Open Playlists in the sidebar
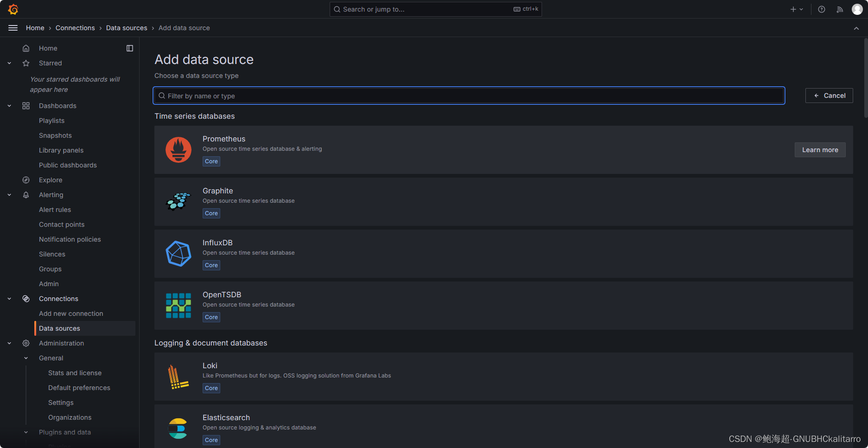The width and height of the screenshot is (868, 448). (51, 121)
